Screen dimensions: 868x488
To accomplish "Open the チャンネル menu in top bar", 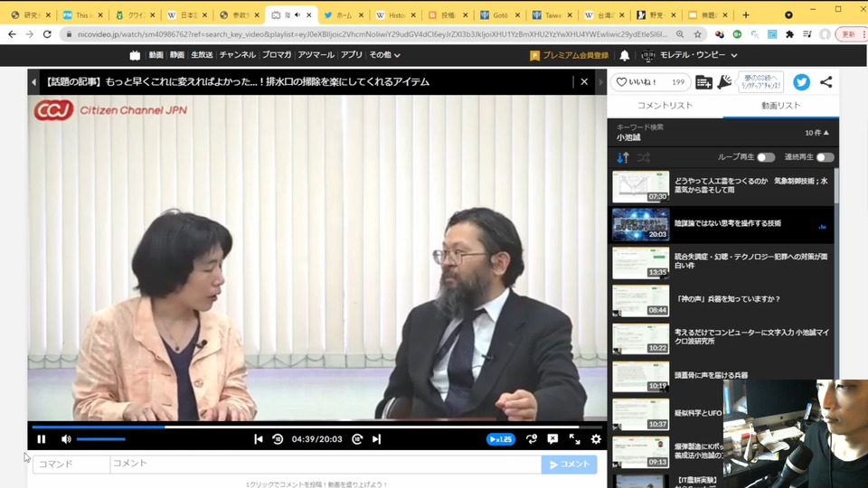I will click(238, 55).
